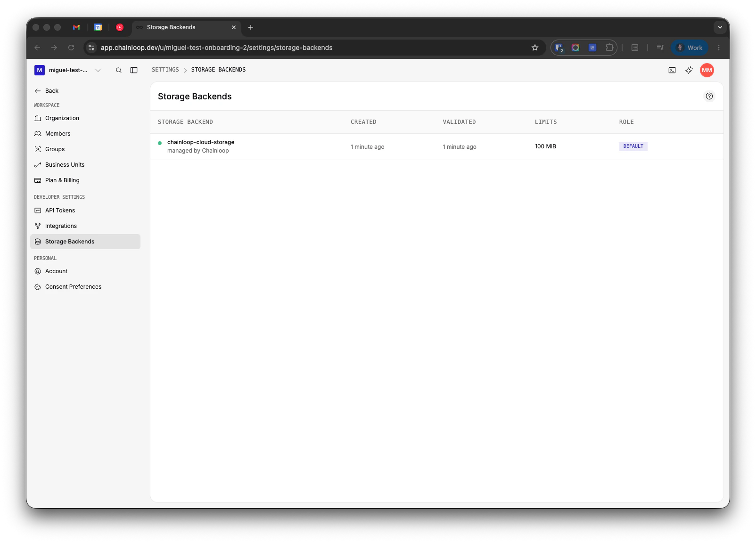
Task: Open Organization settings
Action: [85, 118]
